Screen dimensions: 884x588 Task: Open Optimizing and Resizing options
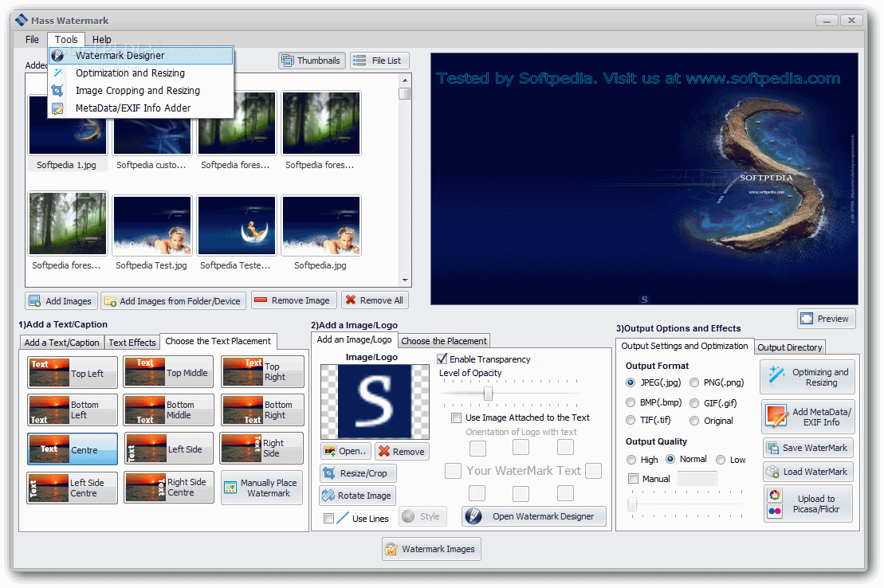click(x=807, y=377)
